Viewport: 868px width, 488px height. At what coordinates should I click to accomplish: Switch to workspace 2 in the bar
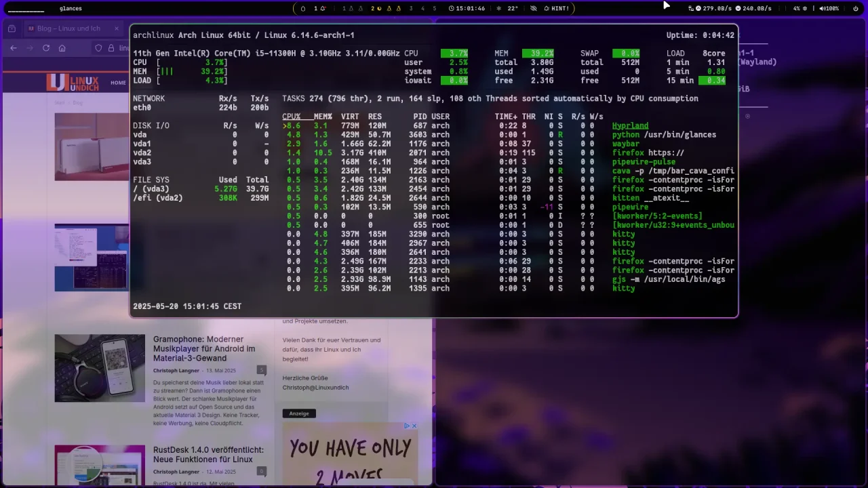point(372,8)
